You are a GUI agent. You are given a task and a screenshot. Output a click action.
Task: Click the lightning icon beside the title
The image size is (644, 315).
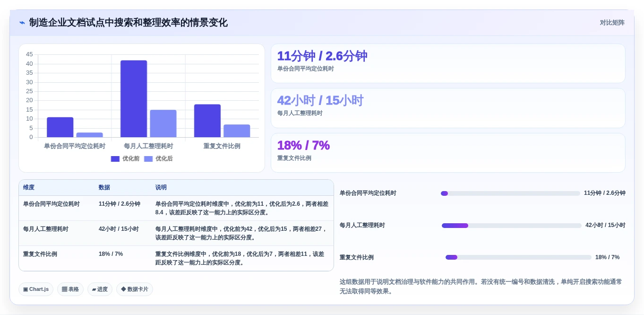pos(22,23)
